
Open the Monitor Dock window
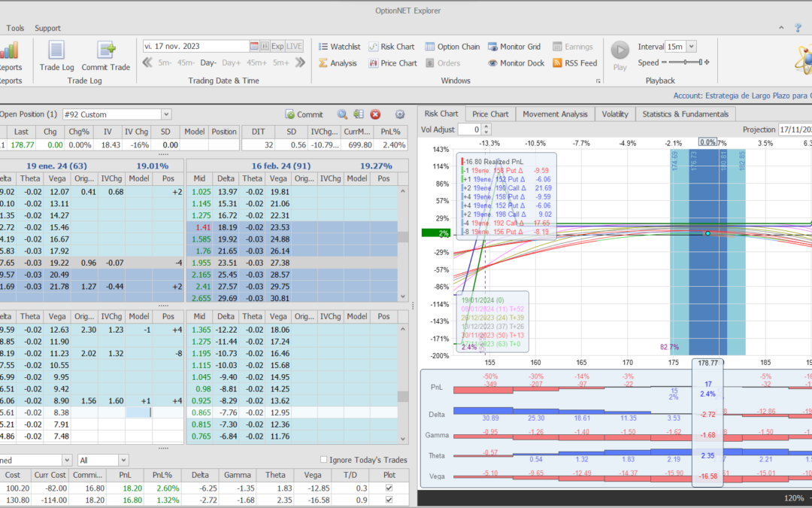pos(516,63)
